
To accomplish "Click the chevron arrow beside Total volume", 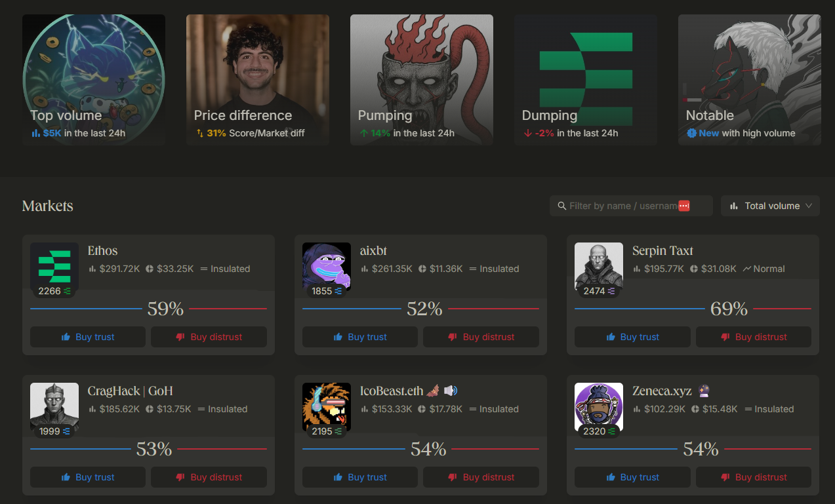I will click(x=809, y=206).
